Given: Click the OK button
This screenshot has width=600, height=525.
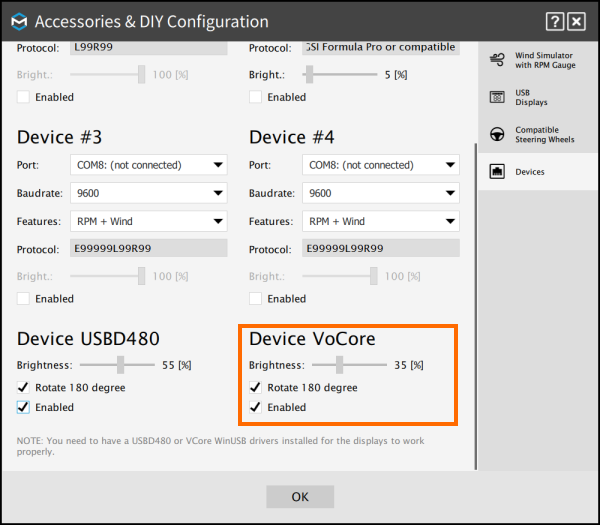Looking at the screenshot, I should coord(300,497).
